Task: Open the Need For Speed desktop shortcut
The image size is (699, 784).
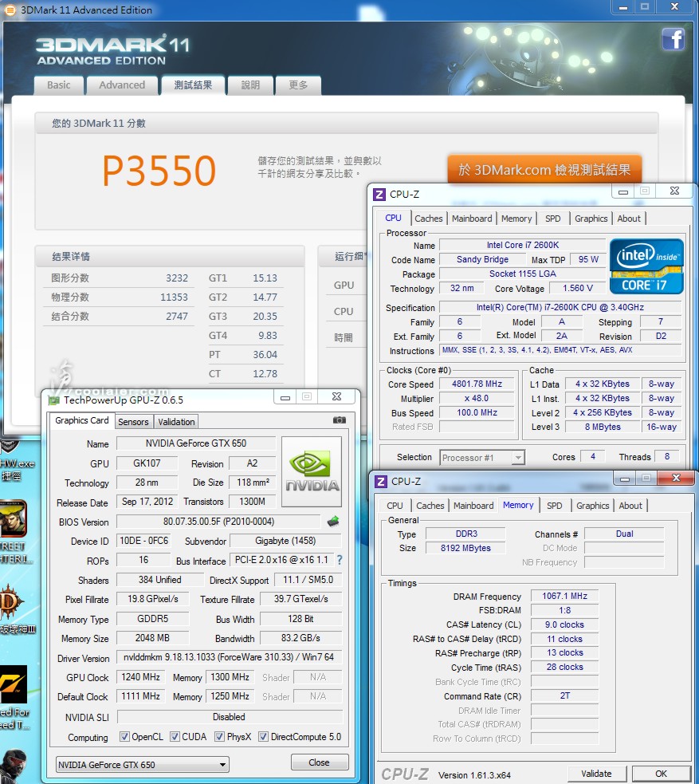Action: coord(14,698)
